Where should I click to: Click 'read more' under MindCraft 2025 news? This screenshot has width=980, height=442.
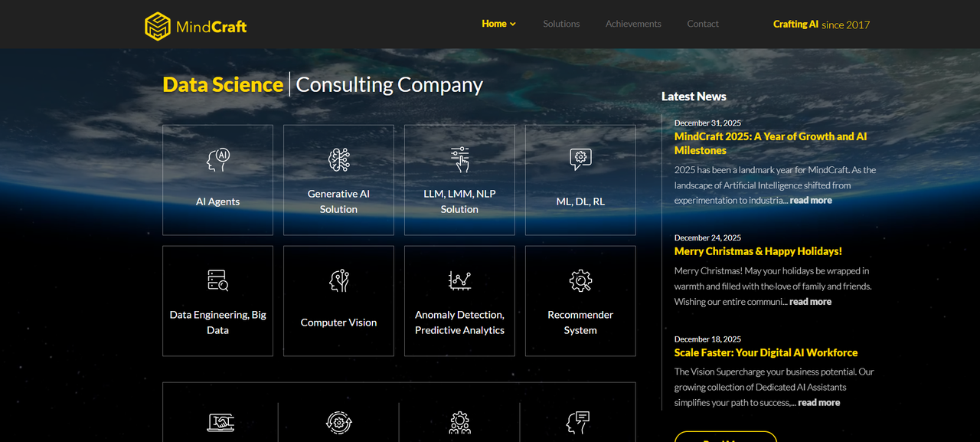811,200
